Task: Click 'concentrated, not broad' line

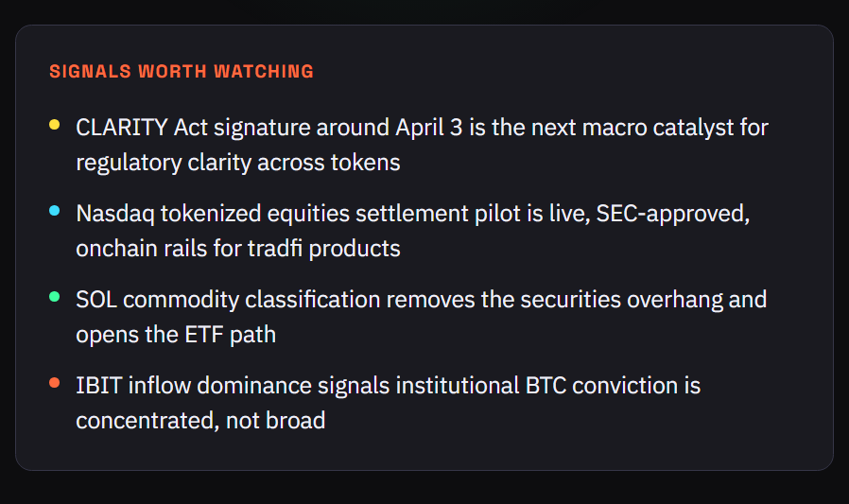Action: [x=200, y=421]
